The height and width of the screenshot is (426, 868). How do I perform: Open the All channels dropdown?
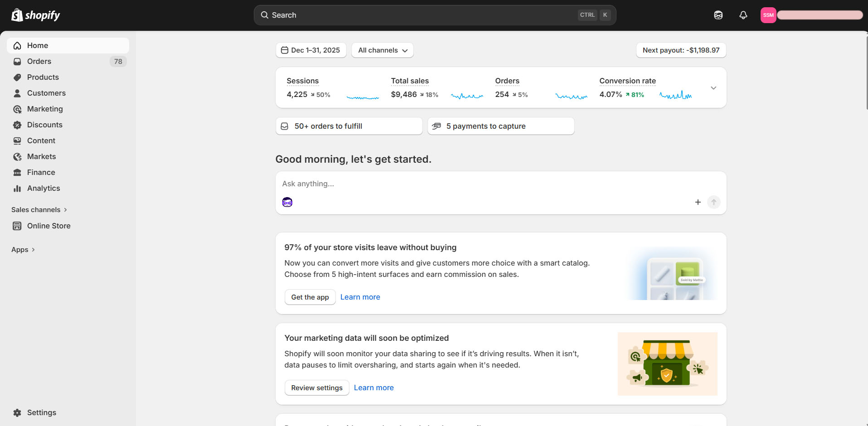[x=383, y=50]
